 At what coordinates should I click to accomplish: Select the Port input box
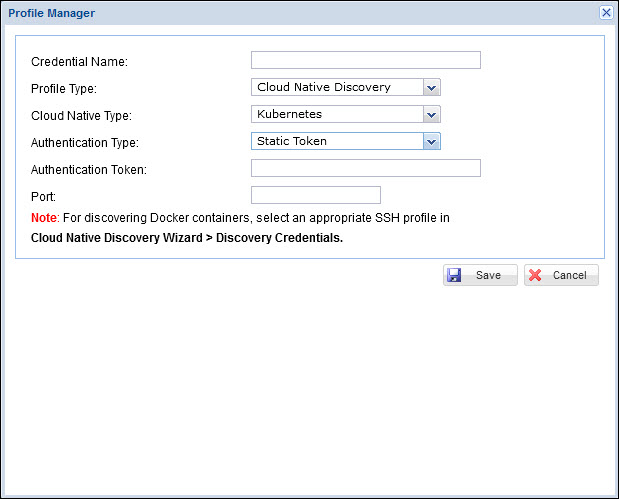coord(315,195)
